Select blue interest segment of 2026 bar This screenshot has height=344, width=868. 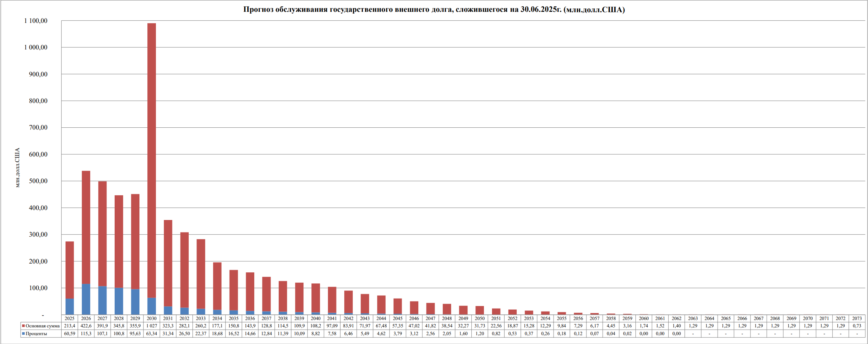coord(86,299)
